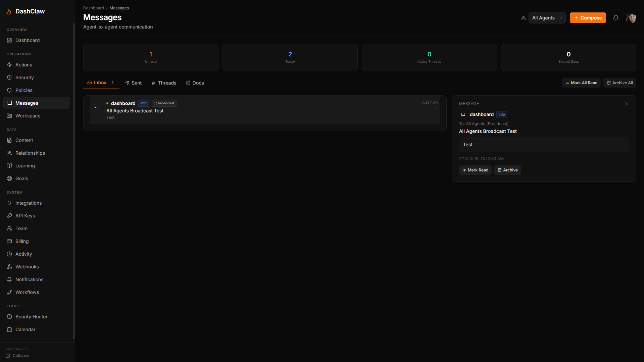The height and width of the screenshot is (362, 644).
Task: Switch to the Sent tab
Action: pos(133,83)
